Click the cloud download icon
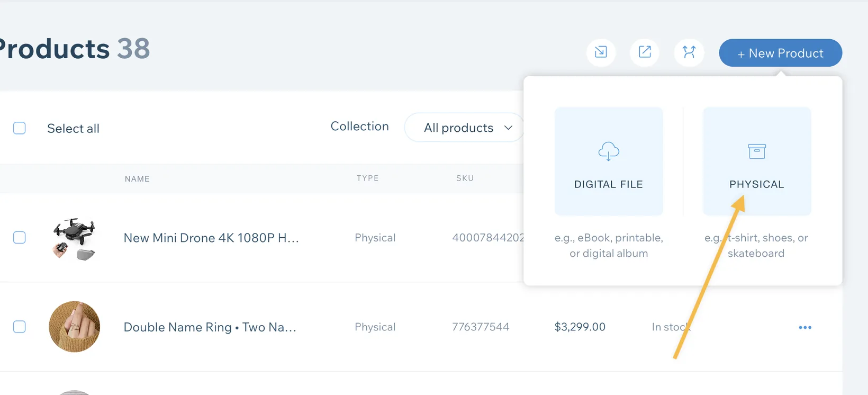868x395 pixels. [x=609, y=151]
